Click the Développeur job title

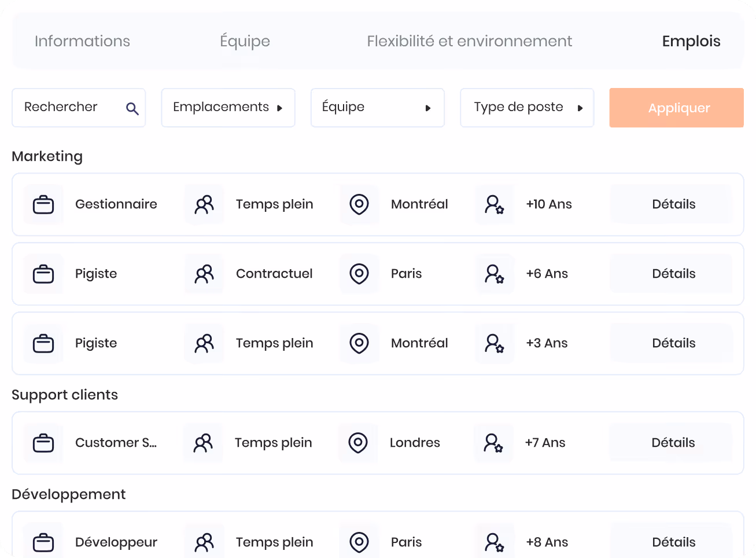[x=116, y=542]
